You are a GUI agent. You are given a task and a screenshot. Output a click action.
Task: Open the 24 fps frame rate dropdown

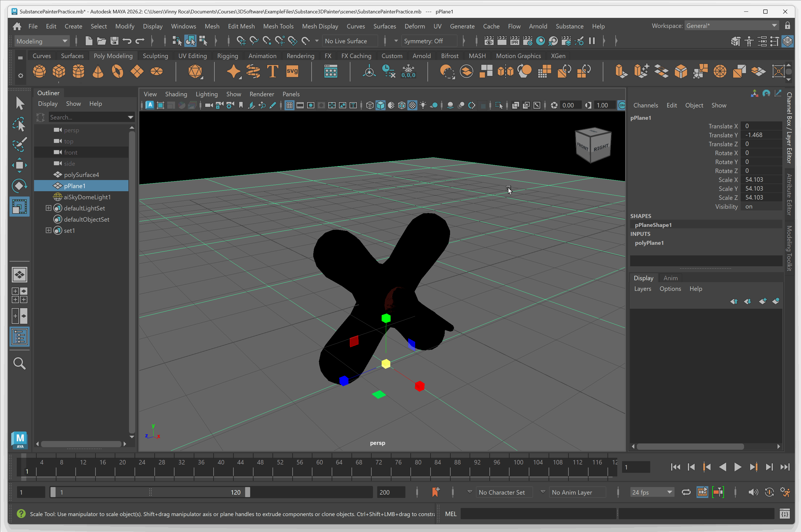tap(652, 492)
